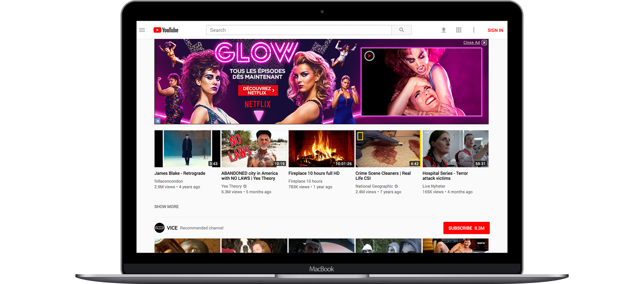This screenshot has height=284, width=644.
Task: Click the upload video icon
Action: 444,30
